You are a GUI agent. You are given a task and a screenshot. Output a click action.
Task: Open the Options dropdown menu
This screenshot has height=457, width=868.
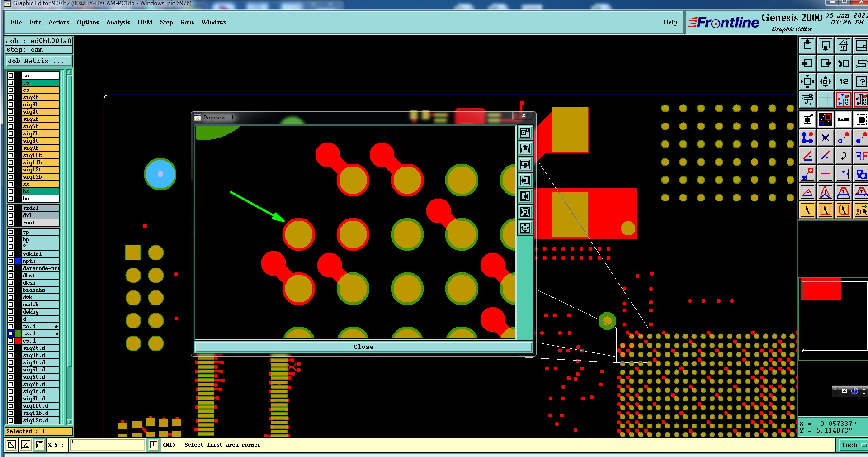[88, 22]
